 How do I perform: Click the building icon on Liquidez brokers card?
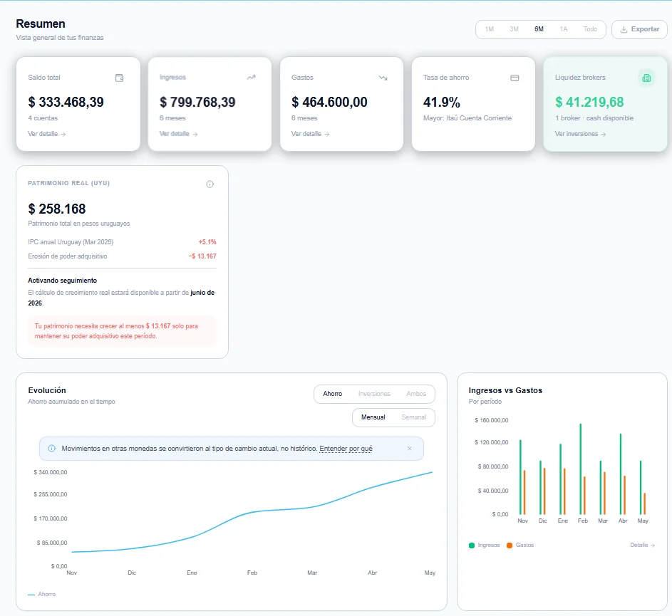(647, 78)
